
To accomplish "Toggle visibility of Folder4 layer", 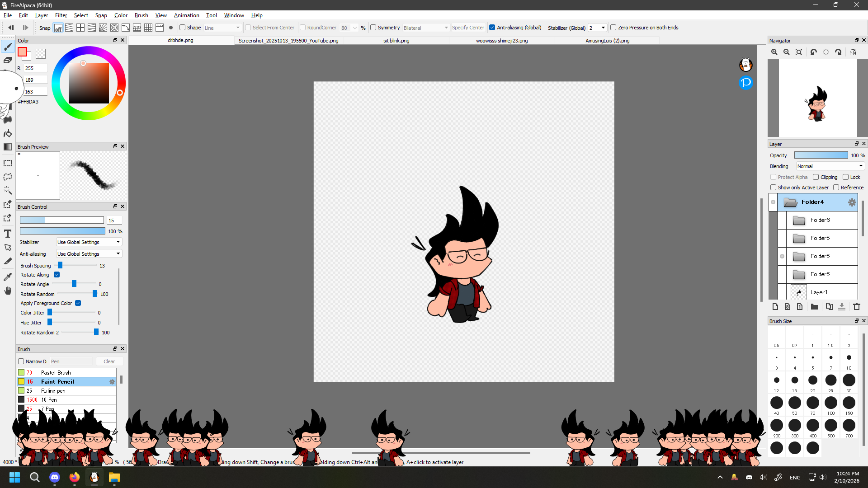I will coord(773,202).
